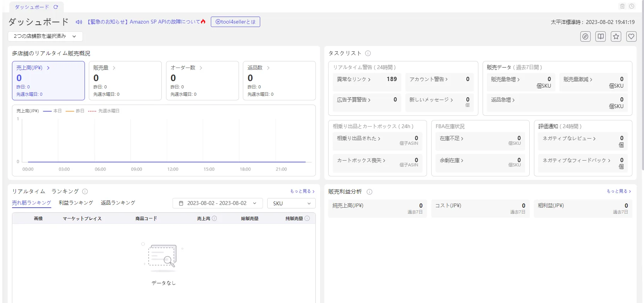The image size is (644, 303).
Task: Expand the 販売量 card chevron
Action: [114, 68]
